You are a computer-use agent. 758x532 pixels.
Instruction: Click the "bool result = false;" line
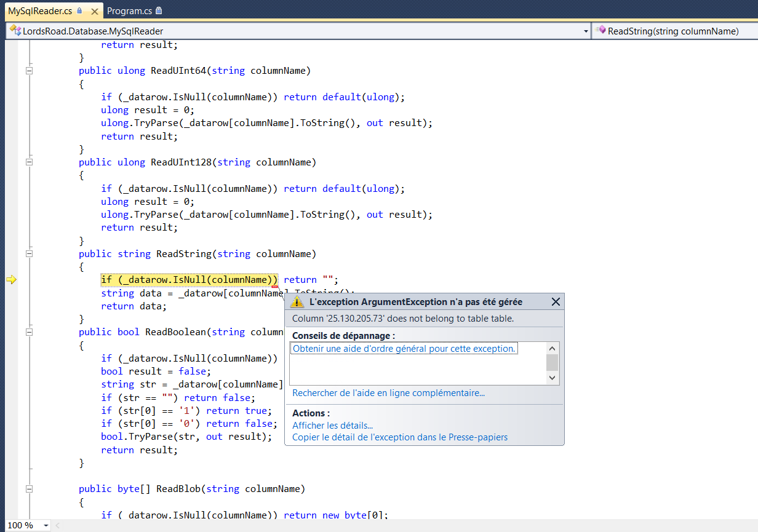click(x=156, y=371)
